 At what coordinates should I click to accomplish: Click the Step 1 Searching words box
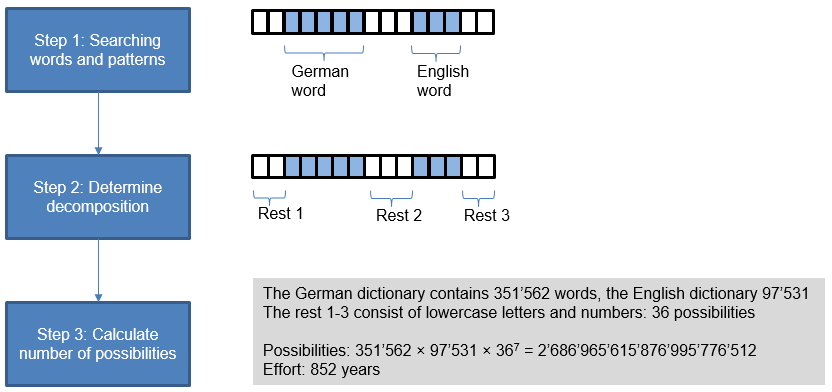[98, 50]
